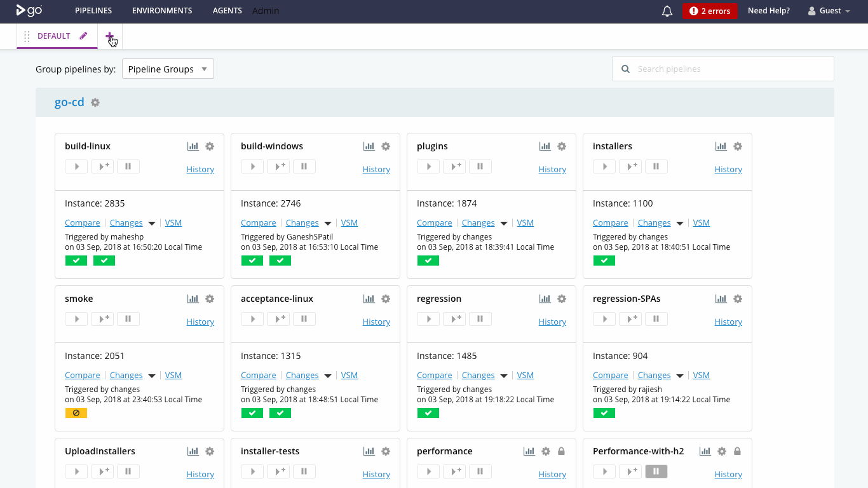This screenshot has width=868, height=488.
Task: Open settings gear for installers
Action: coord(738,146)
